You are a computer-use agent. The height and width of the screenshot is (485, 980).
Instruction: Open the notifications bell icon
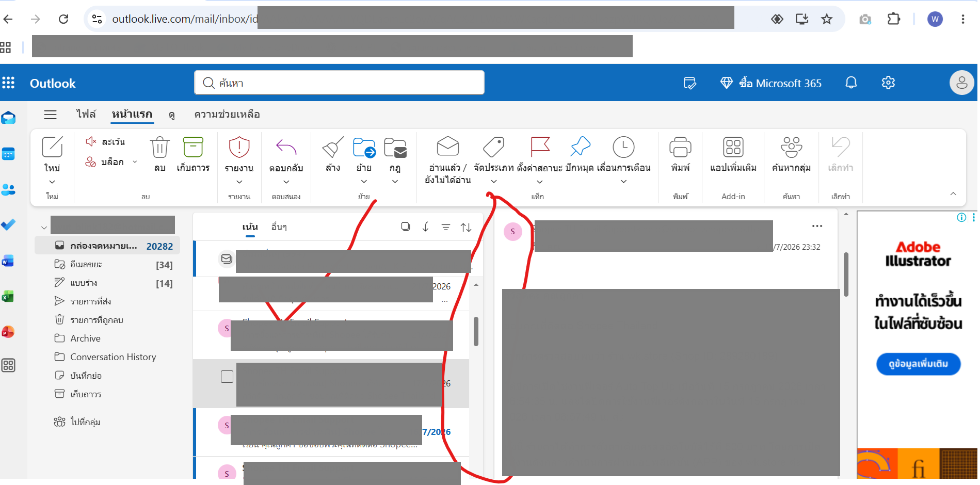click(x=851, y=83)
